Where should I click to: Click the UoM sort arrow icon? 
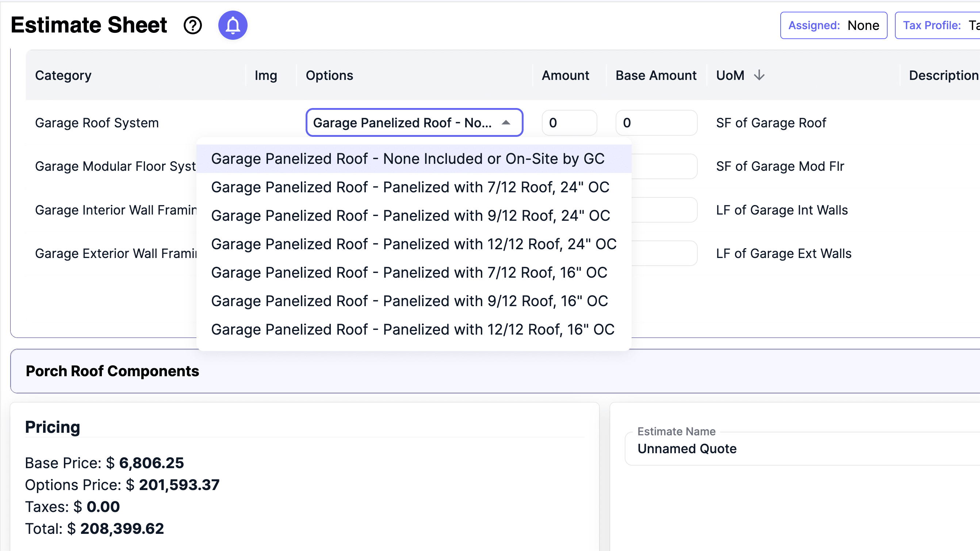[759, 75]
